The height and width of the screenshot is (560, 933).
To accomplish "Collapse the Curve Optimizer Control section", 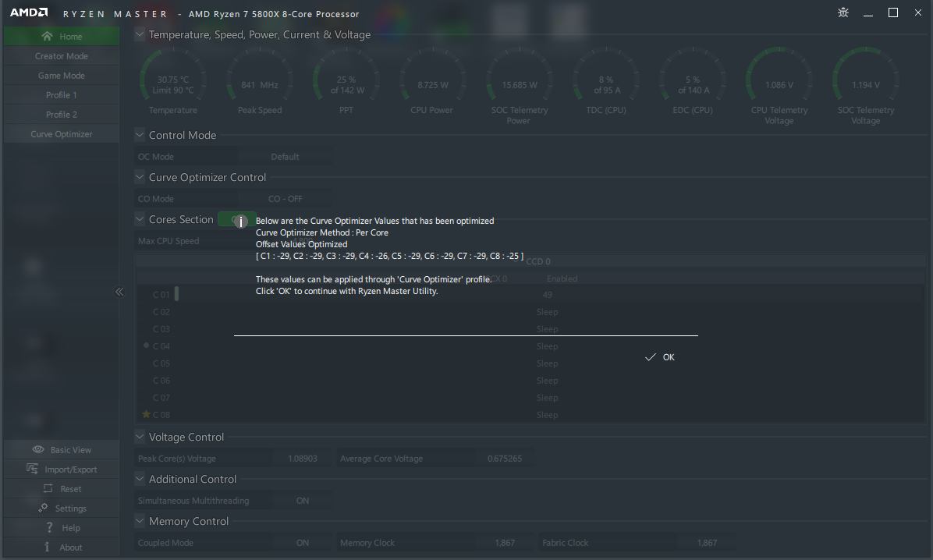I will click(x=140, y=177).
